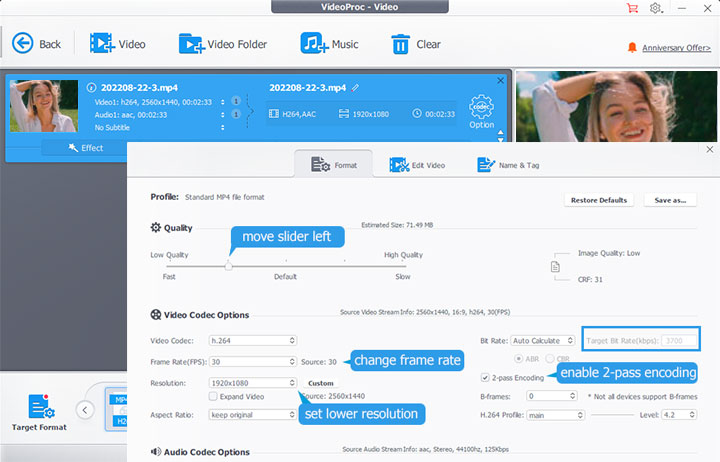Click the Quality slider handle
This screenshot has width=720, height=462.
tap(229, 266)
